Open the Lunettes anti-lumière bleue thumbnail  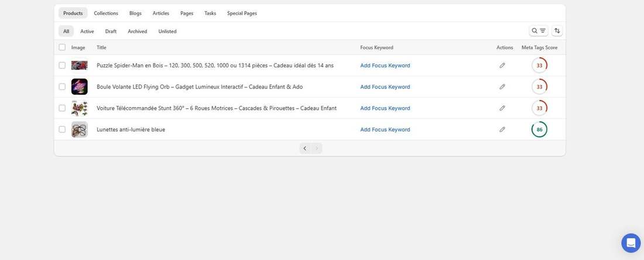pos(79,129)
